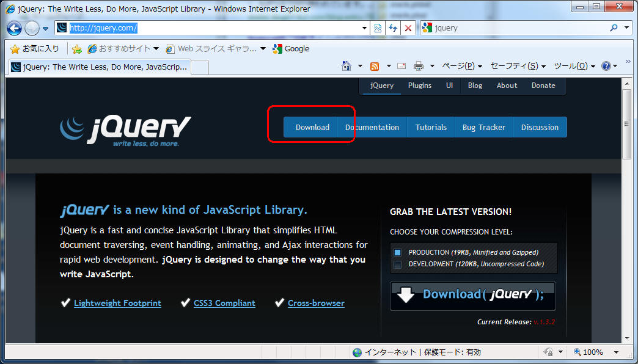Screen dimensions: 638x364
Task: Click the Read Mail envelope icon
Action: [402, 66]
